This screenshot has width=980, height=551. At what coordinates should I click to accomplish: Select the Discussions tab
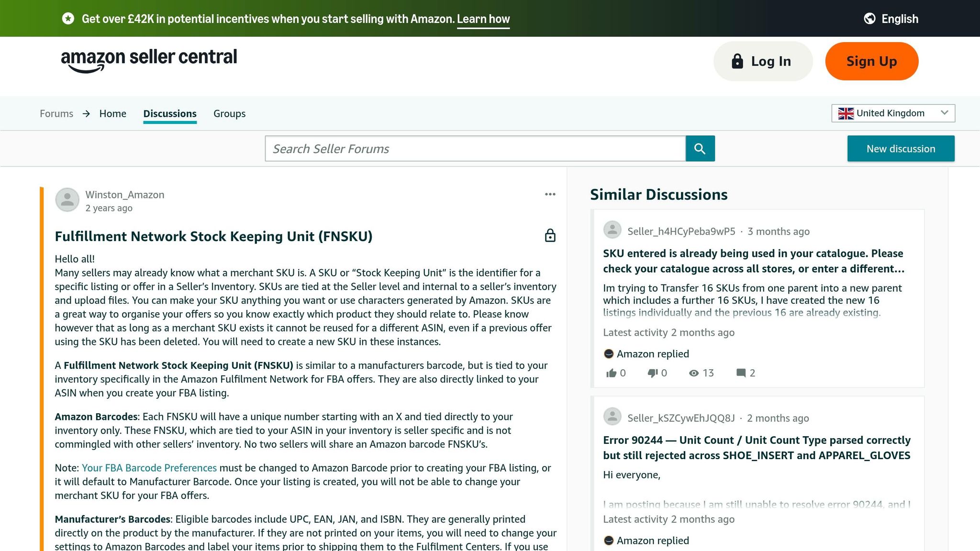click(170, 114)
